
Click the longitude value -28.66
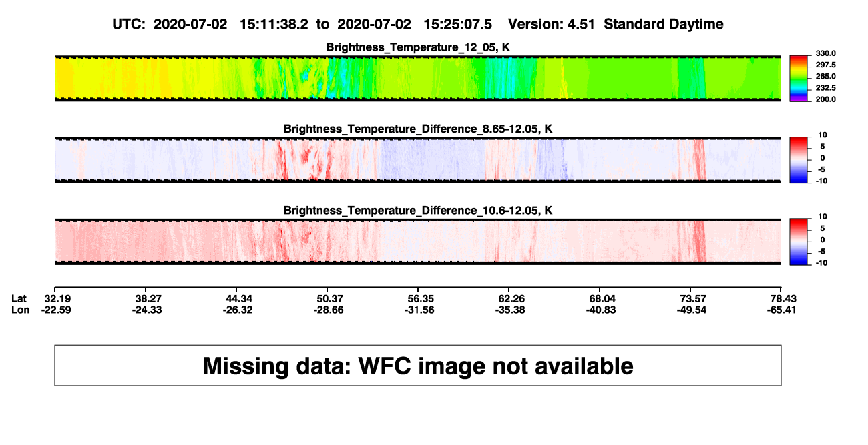pos(329,310)
